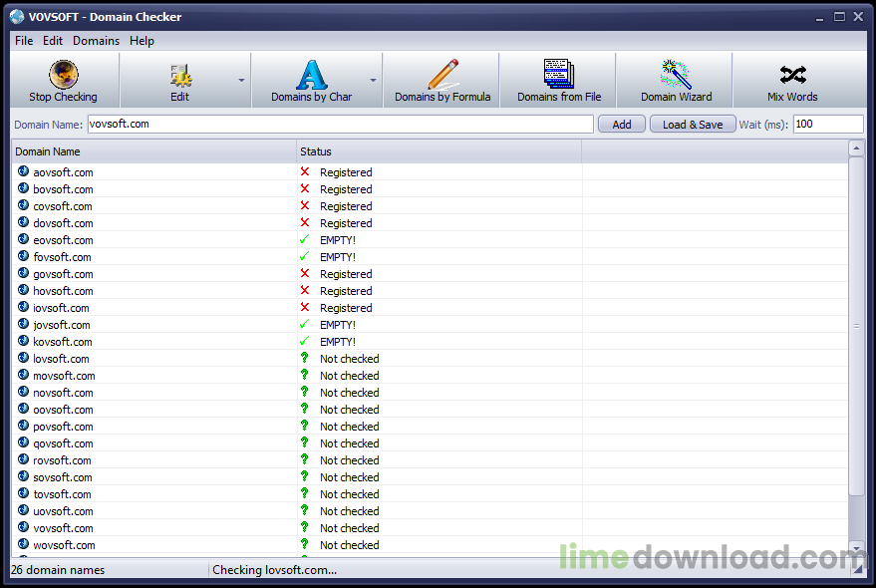Select the covsoft.com domain text
The width and height of the screenshot is (876, 588).
click(x=63, y=206)
